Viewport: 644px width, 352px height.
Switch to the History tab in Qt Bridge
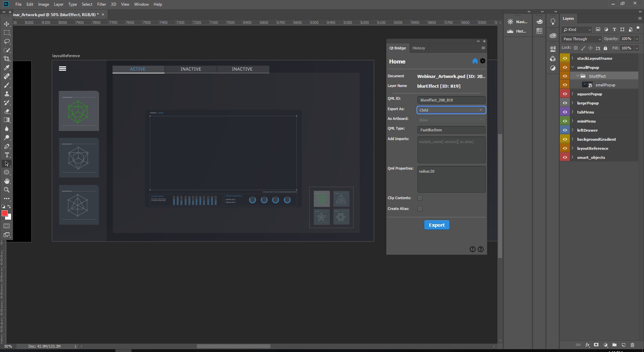coord(419,48)
